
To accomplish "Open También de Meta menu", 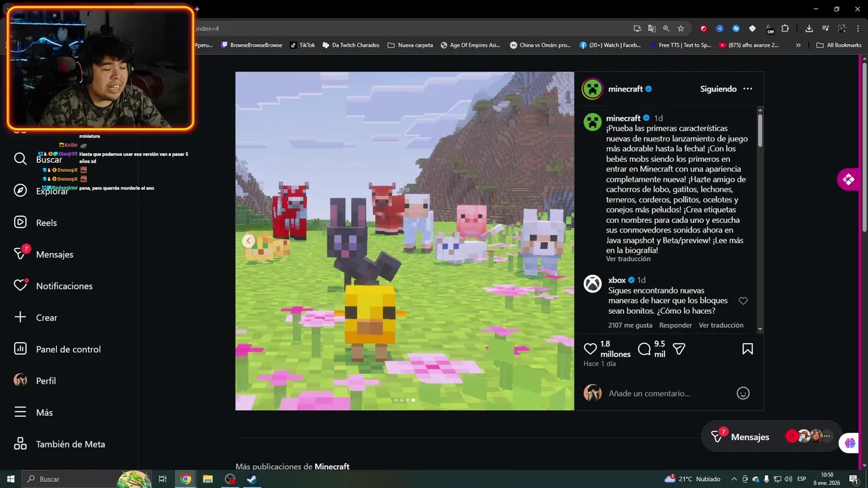I will click(60, 444).
